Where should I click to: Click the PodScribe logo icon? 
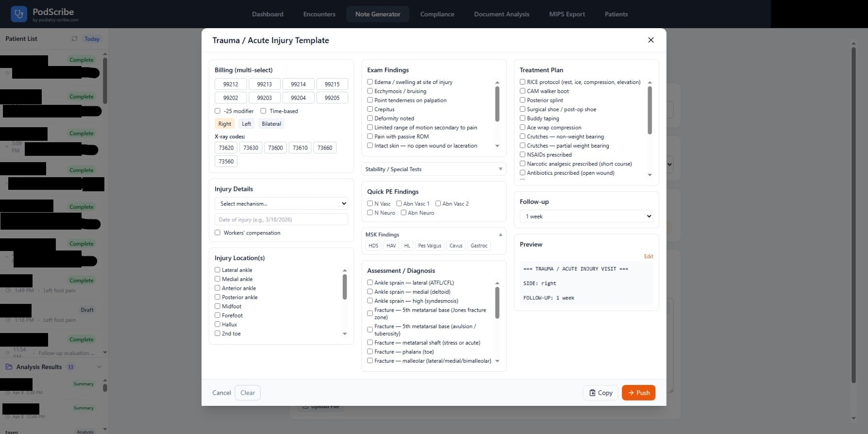click(19, 14)
